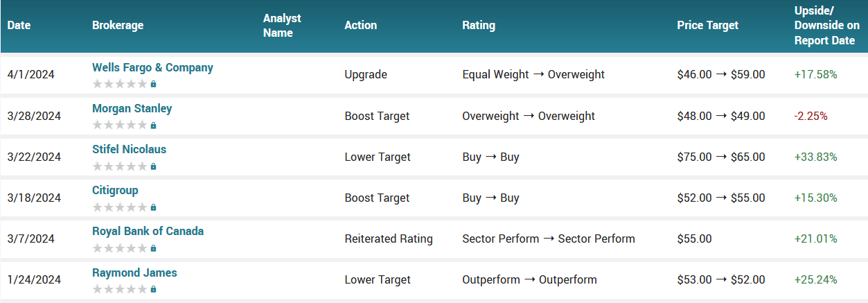Click the lock icon under Royal Bank of Canada
This screenshot has width=868, height=303.
click(x=153, y=248)
